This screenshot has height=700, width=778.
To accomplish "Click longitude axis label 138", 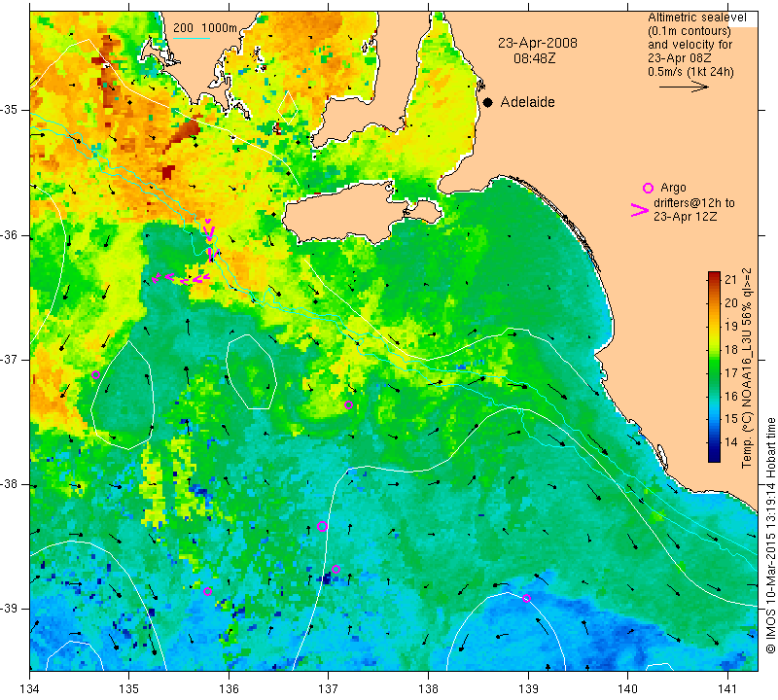I will pyautogui.click(x=428, y=689).
